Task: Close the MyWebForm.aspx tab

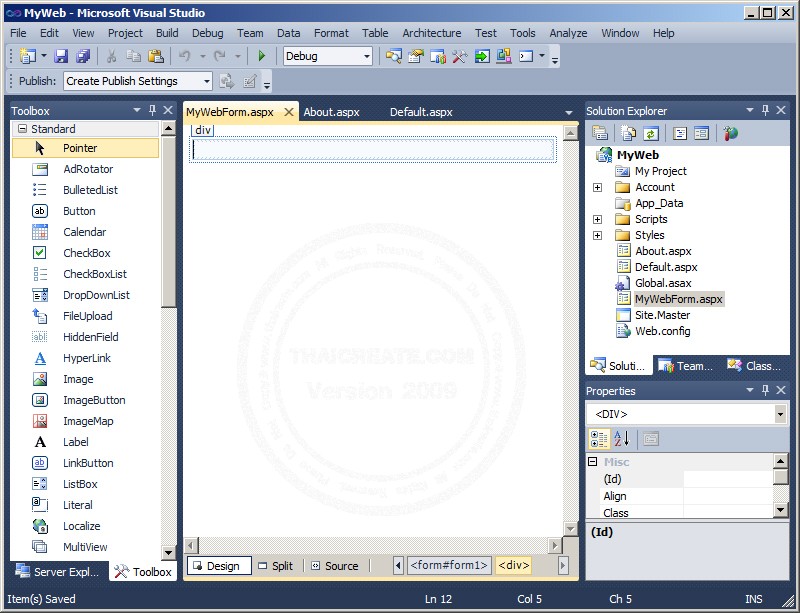Action: point(289,112)
